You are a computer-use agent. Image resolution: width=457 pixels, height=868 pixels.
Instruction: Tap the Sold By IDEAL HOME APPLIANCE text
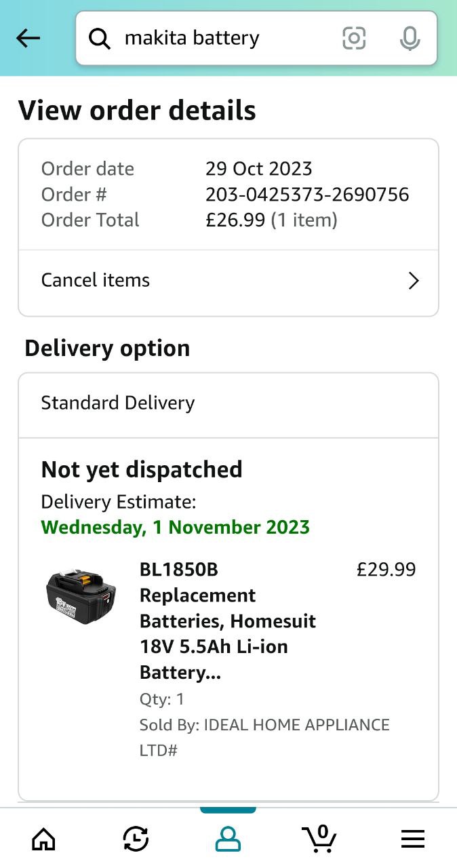[x=264, y=738]
